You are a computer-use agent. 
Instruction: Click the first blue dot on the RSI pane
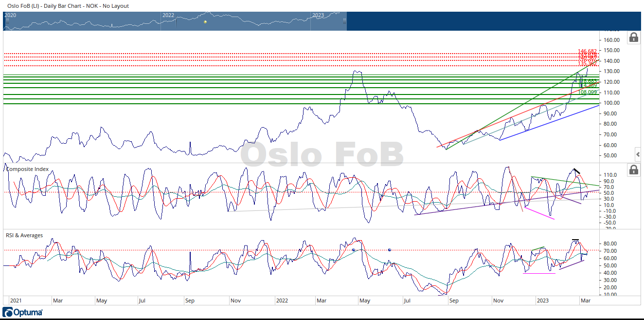point(354,249)
